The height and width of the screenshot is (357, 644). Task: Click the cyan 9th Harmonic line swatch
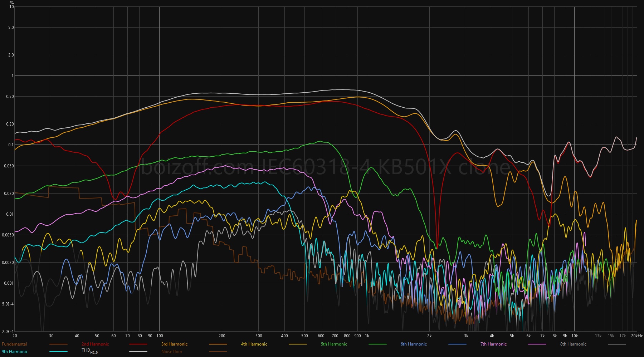click(58, 352)
